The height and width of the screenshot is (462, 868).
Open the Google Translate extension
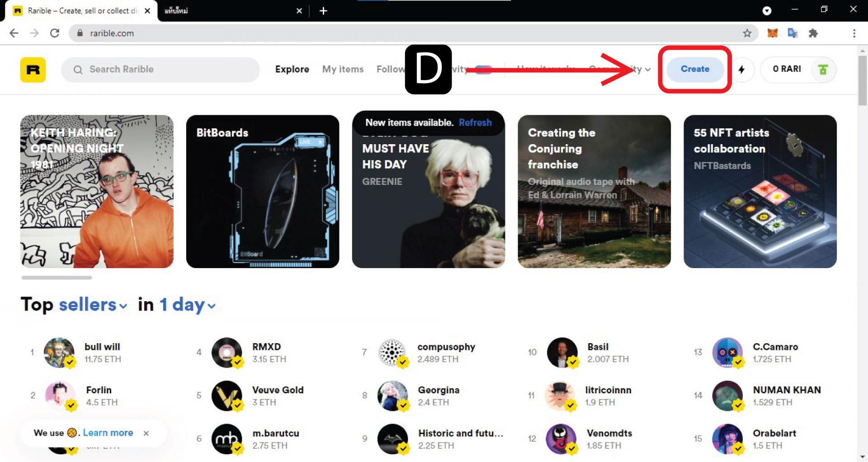coord(793,33)
